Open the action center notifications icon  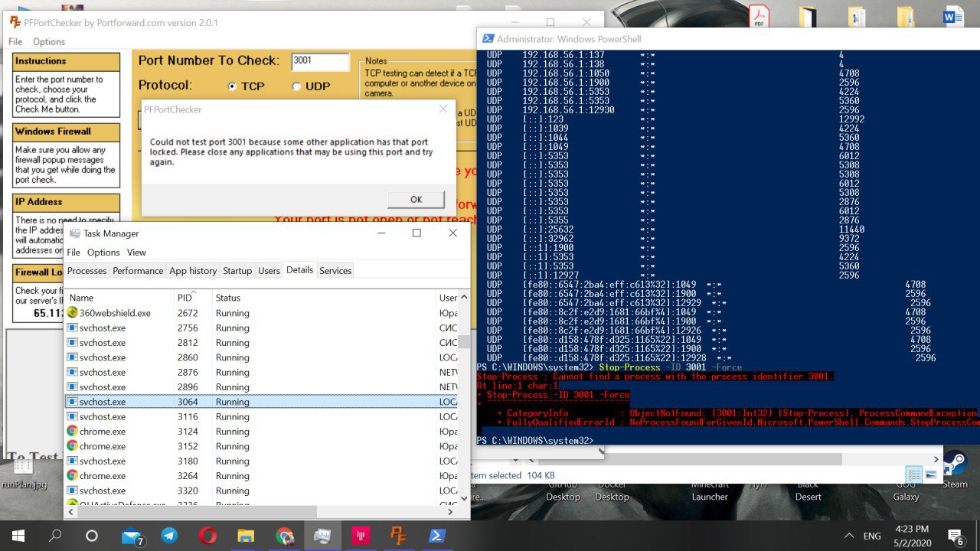(x=955, y=536)
